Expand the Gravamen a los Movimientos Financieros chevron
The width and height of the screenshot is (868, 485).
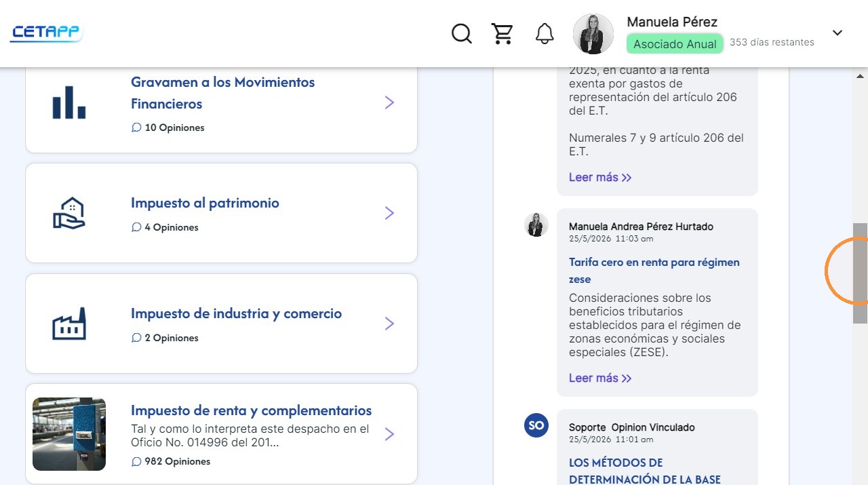389,102
